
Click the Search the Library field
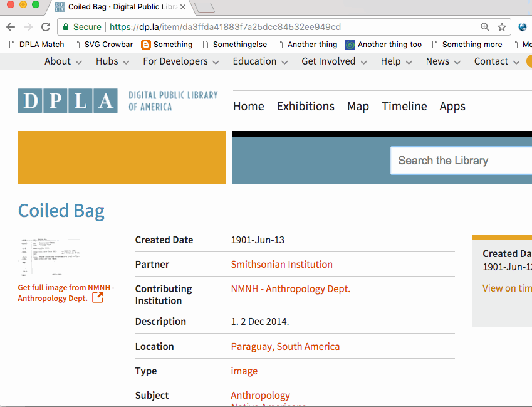[461, 161]
